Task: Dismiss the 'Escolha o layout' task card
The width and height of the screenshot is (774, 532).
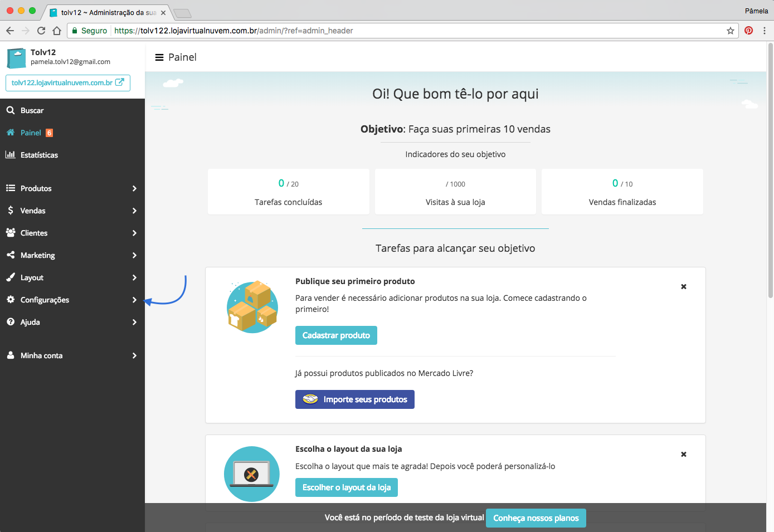Action: [x=683, y=455]
